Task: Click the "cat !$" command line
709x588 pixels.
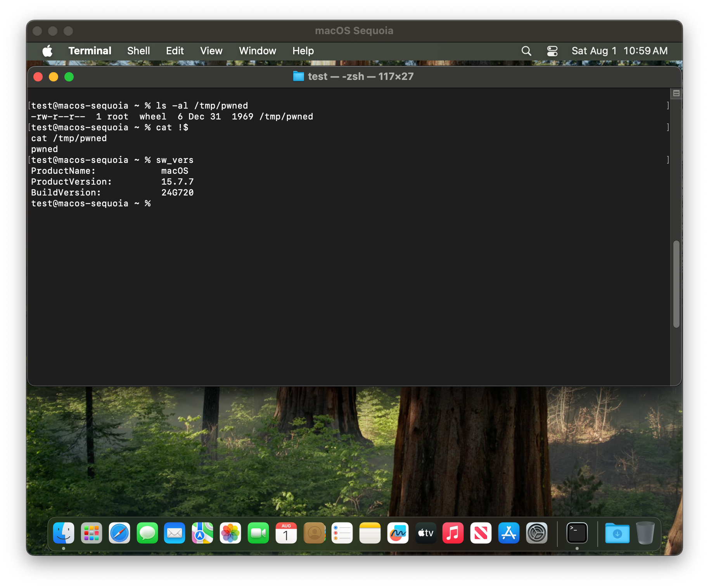Action: [172, 127]
